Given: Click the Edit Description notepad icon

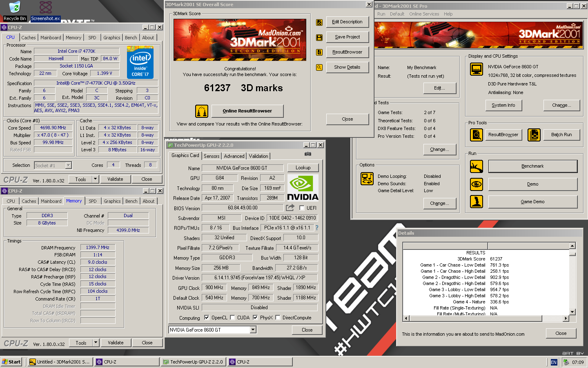Looking at the screenshot, I should [x=319, y=22].
